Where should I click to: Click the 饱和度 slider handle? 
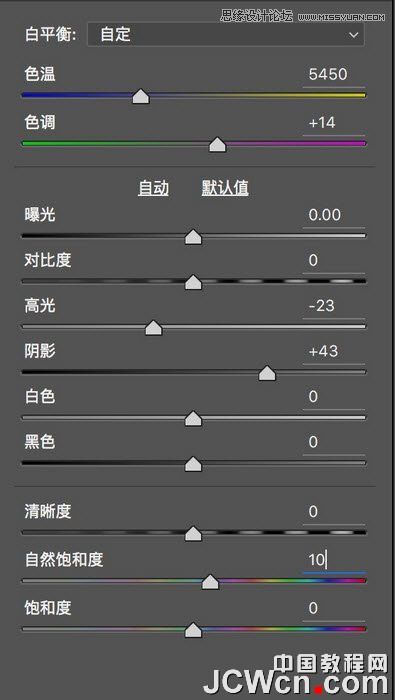[x=193, y=630]
